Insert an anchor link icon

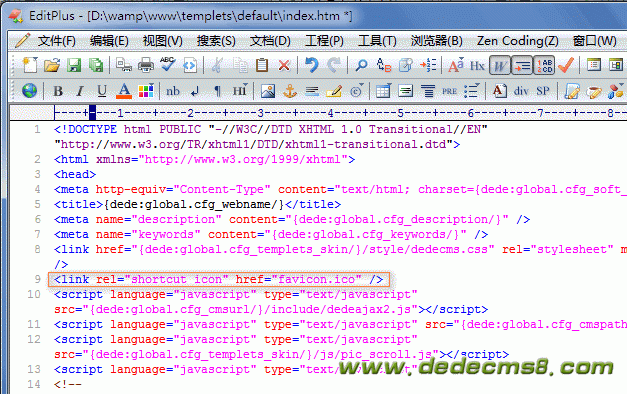[x=290, y=91]
